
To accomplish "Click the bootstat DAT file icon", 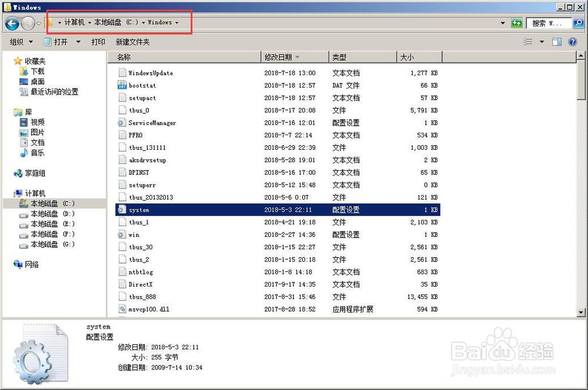I will pos(122,85).
